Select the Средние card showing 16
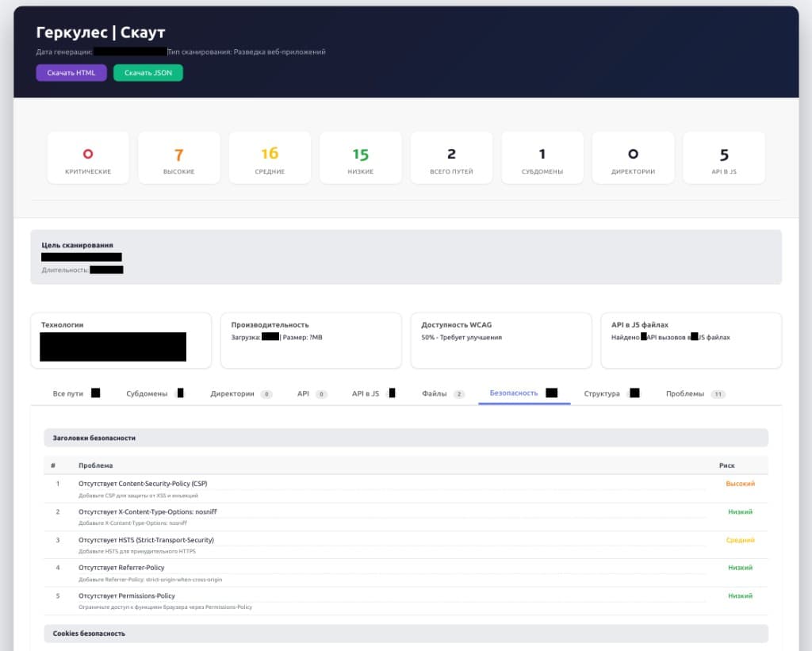This screenshot has width=812, height=651. pos(270,158)
